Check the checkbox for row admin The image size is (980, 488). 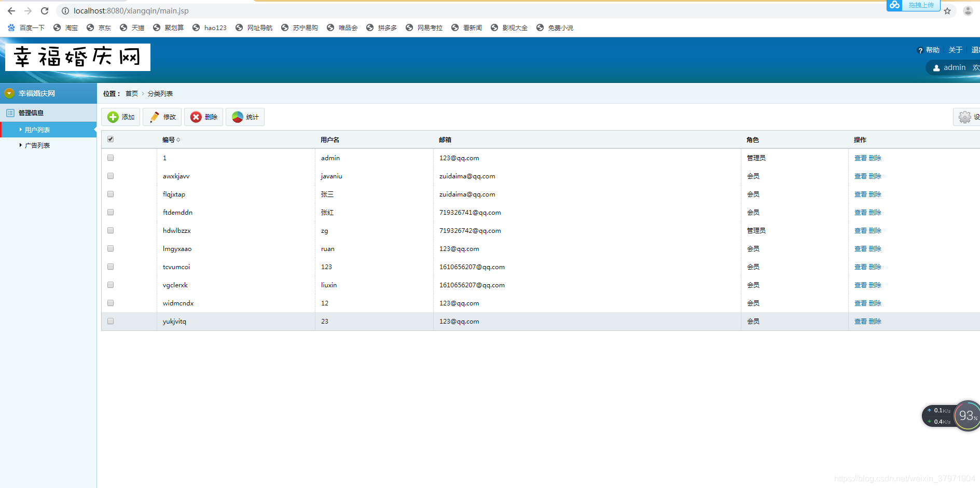click(111, 158)
